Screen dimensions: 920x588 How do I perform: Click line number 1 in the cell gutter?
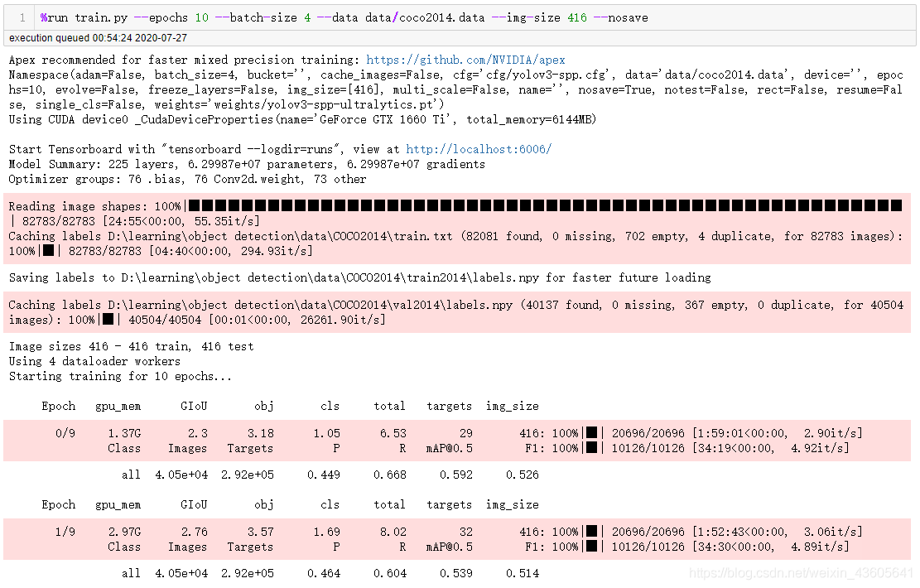click(22, 17)
